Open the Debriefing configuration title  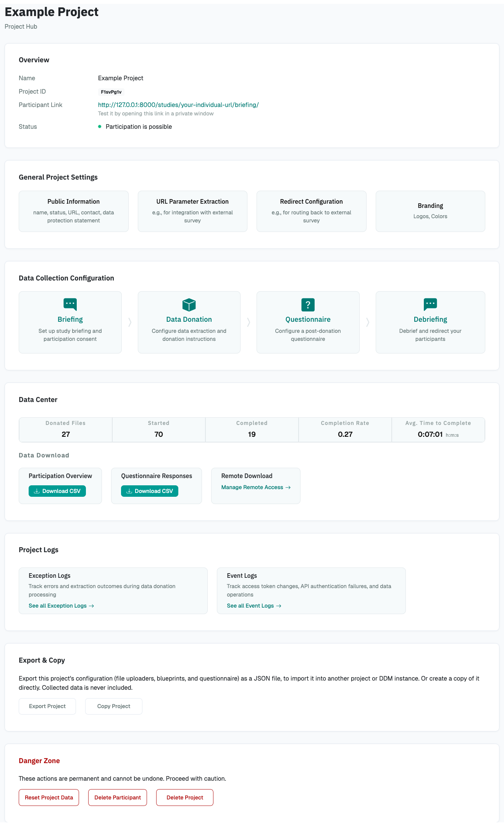click(x=430, y=319)
